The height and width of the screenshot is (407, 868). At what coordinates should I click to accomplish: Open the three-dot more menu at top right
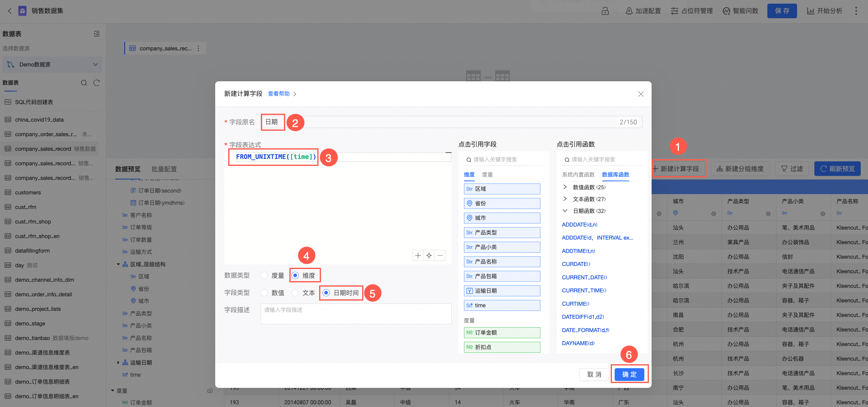pyautogui.click(x=856, y=11)
